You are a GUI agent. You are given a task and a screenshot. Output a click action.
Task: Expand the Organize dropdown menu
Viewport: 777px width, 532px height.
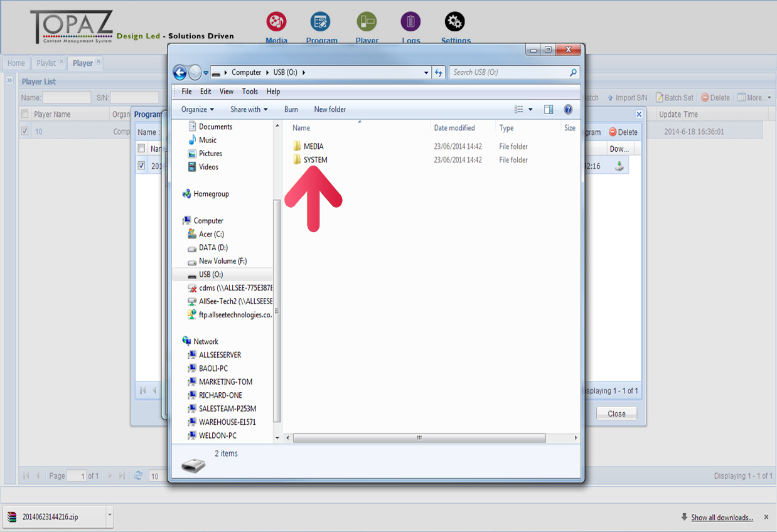(x=198, y=109)
